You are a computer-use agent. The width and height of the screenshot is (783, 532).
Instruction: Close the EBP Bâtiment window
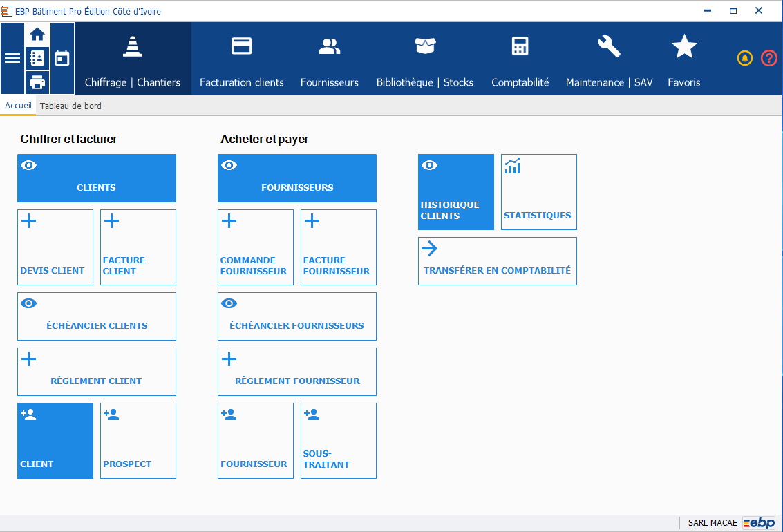click(x=759, y=10)
